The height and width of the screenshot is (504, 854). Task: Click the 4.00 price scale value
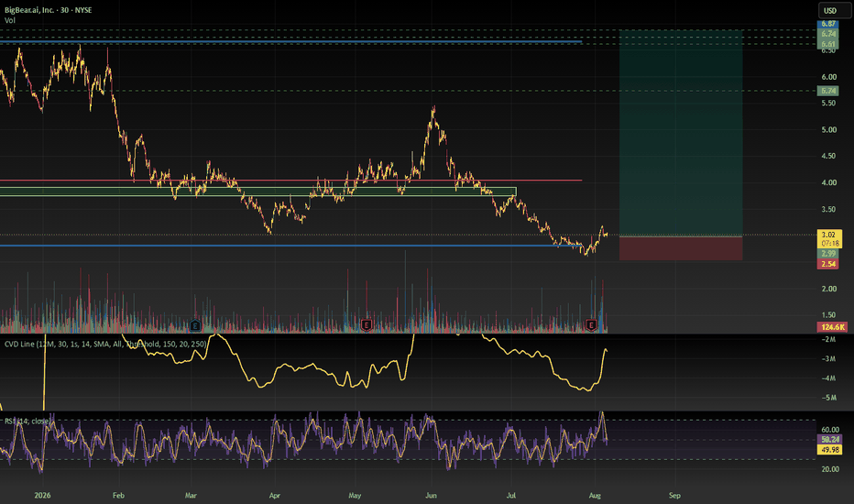click(x=829, y=182)
